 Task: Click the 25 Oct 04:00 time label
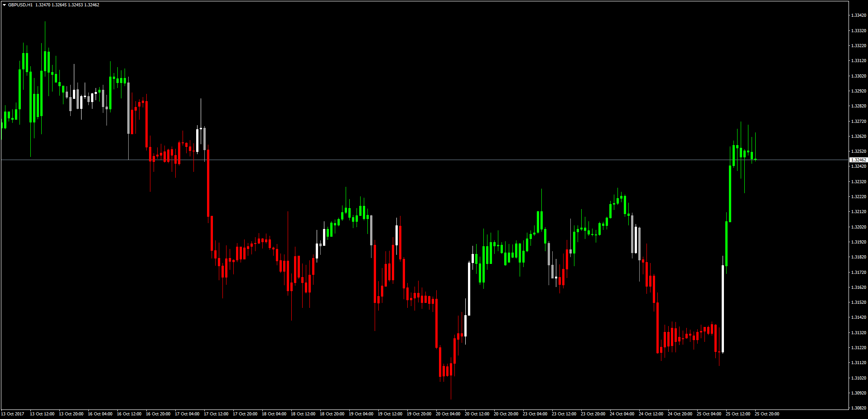click(709, 414)
